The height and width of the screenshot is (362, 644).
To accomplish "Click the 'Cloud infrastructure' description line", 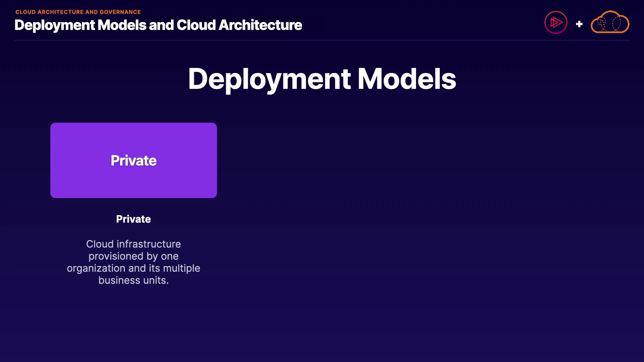I will coord(133,244).
